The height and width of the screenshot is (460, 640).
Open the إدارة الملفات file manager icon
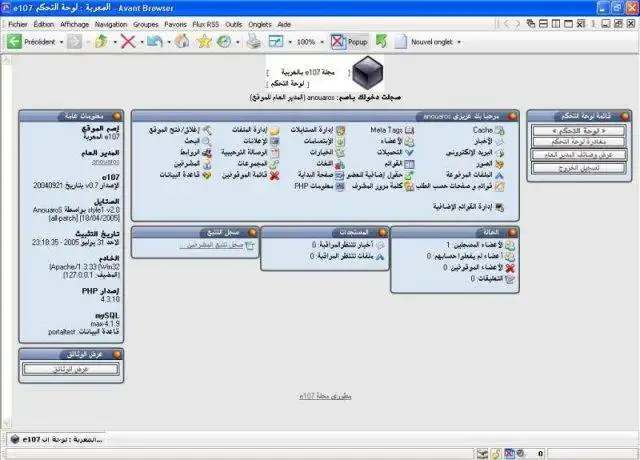pyautogui.click(x=274, y=131)
